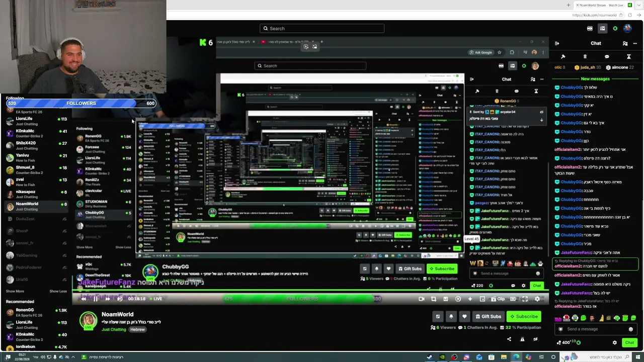Mute the stream volume speaker icon
This screenshot has width=644, height=362.
[120, 299]
